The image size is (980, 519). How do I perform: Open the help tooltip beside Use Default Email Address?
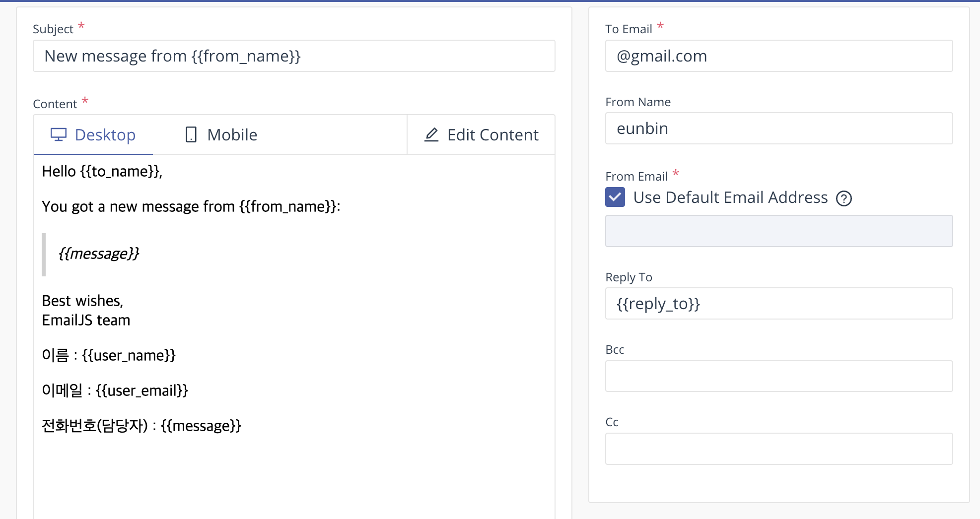[843, 198]
